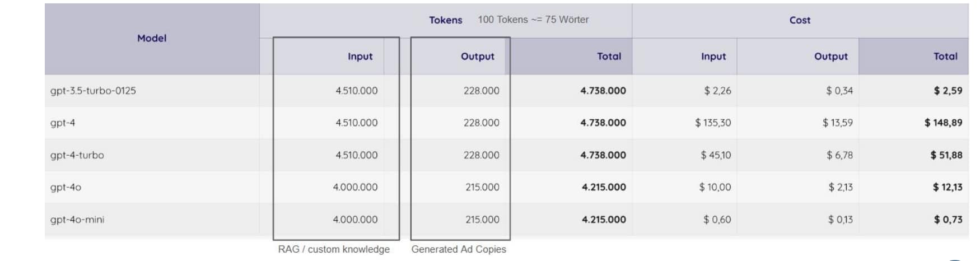Screen dimensions: 980x261
Task: Select the Input header under Tokens
Action: click(360, 57)
